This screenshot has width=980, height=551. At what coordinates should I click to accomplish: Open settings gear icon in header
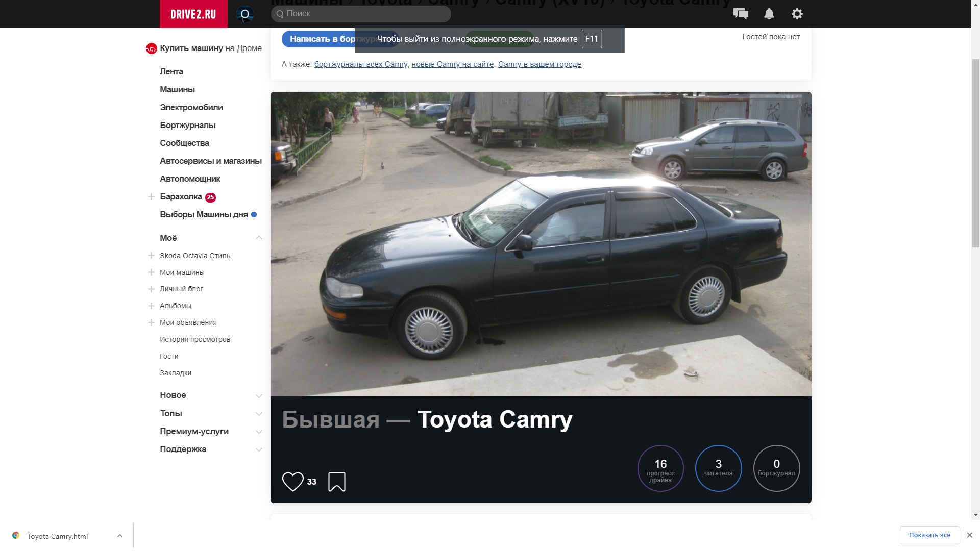pos(797,14)
